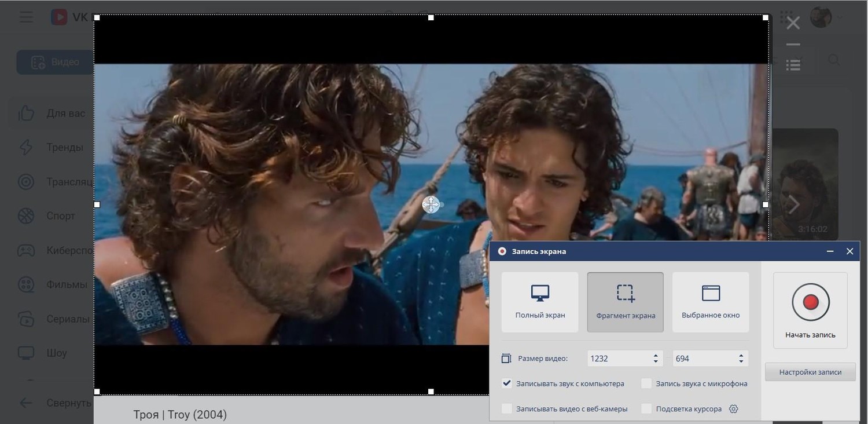Viewport: 868px width, 424px height.
Task: Click the search magnifier on VK Video
Action: (834, 60)
